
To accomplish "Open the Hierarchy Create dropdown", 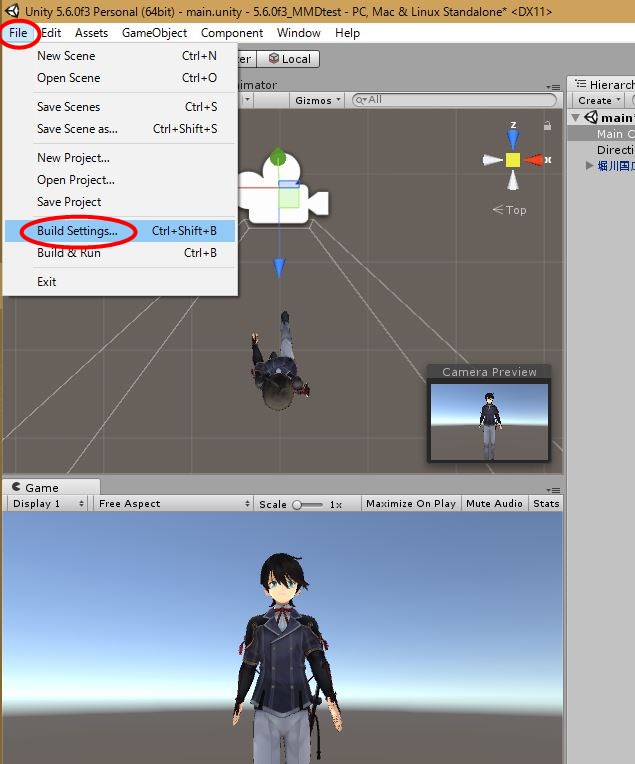I will tap(599, 100).
